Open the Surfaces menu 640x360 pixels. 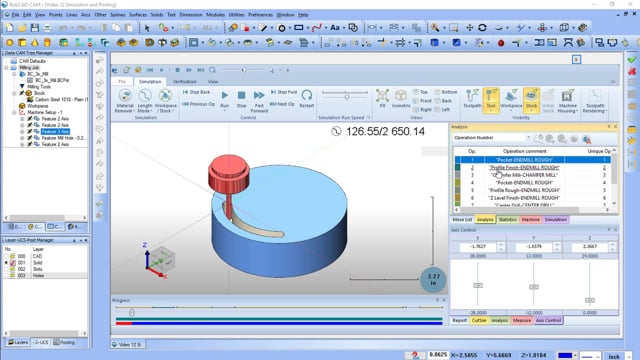click(x=138, y=15)
